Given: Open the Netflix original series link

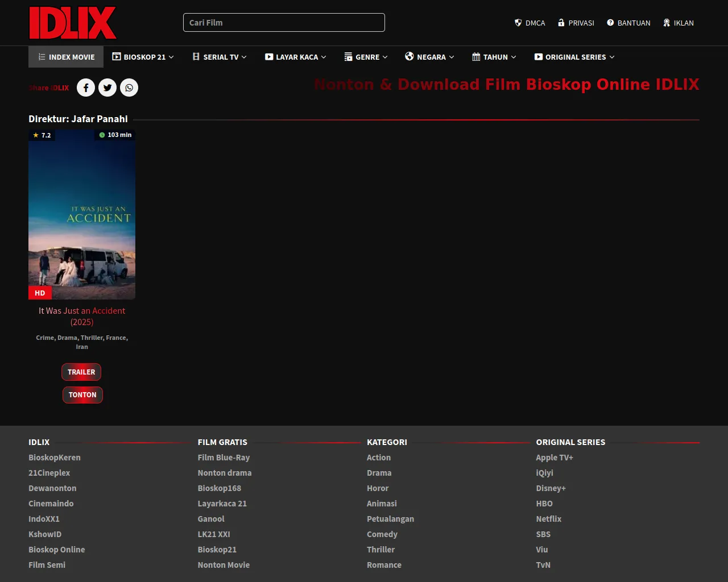Looking at the screenshot, I should tap(549, 519).
